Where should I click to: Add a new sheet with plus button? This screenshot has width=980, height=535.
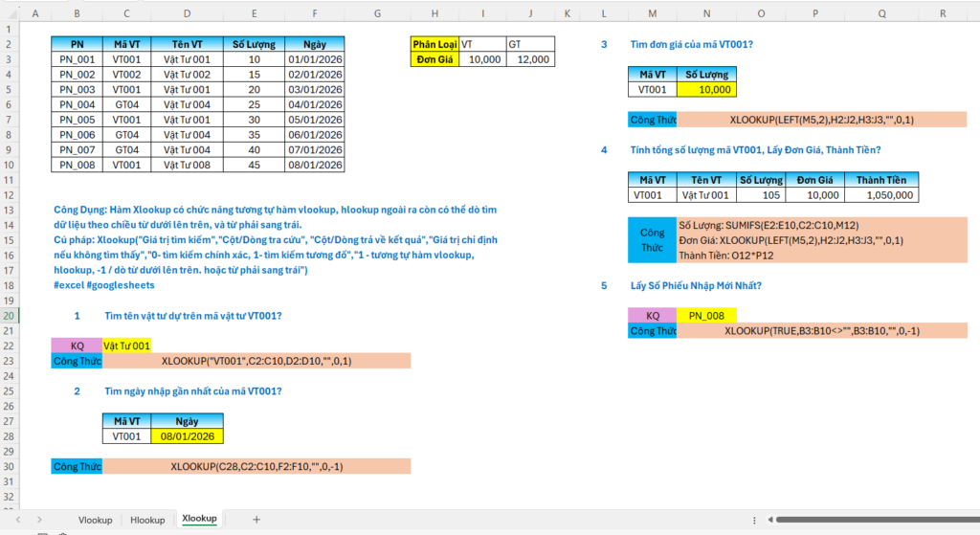point(256,520)
